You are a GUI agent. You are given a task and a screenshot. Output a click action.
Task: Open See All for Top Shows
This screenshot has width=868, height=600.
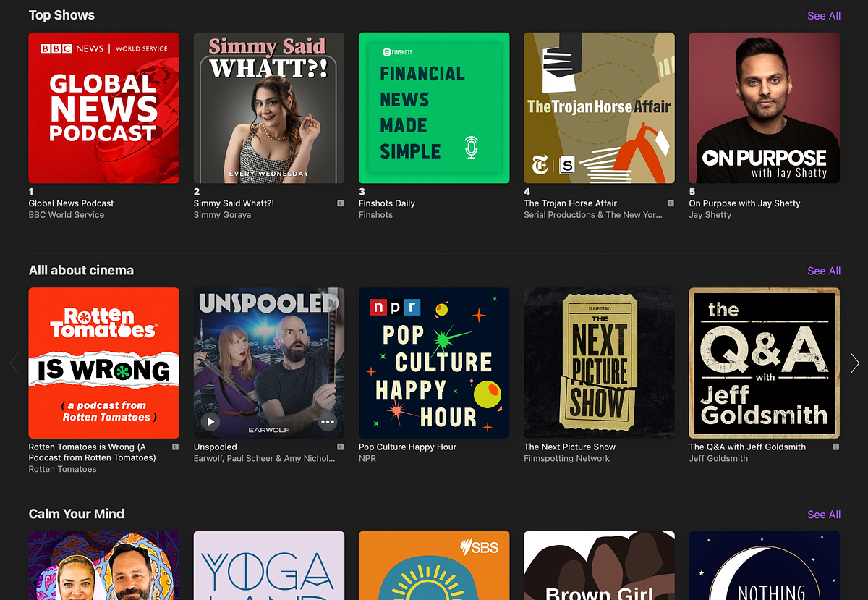click(824, 15)
